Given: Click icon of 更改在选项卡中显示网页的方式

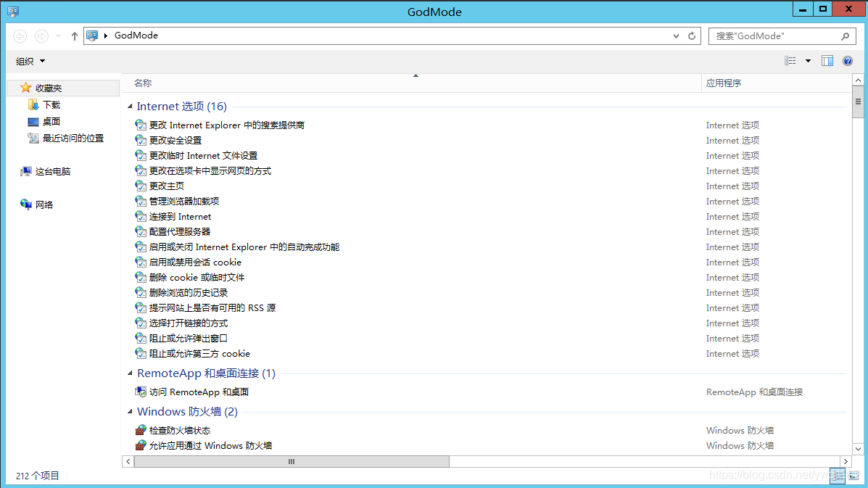Looking at the screenshot, I should 141,171.
